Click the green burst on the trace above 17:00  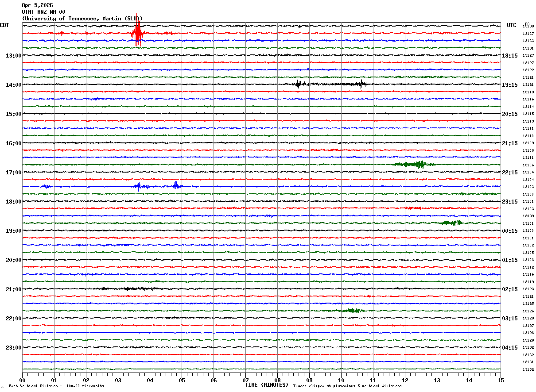coord(416,165)
